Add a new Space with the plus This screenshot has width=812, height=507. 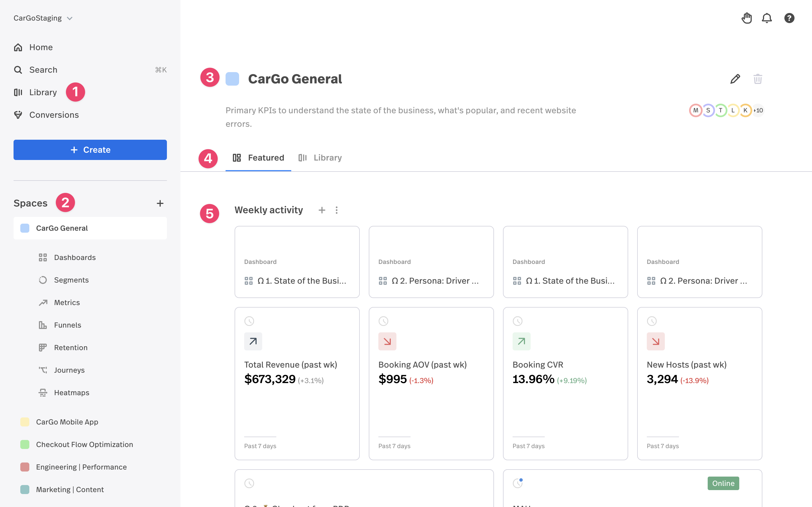160,203
